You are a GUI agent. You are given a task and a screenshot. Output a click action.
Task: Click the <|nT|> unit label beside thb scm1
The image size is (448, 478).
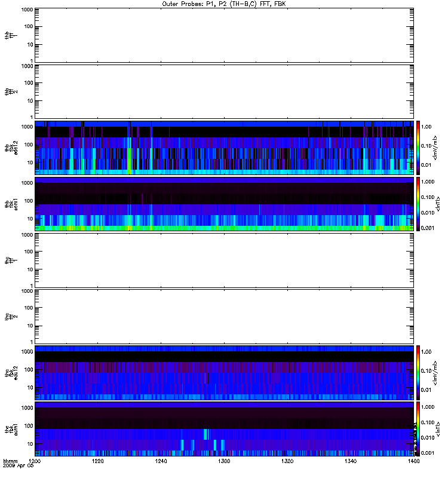pyautogui.click(x=438, y=204)
